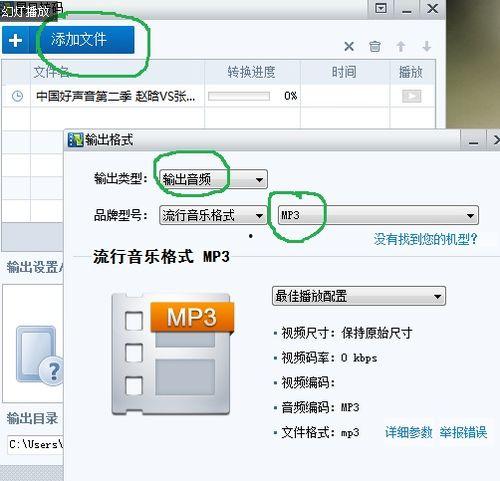The image size is (500, 481).
Task: Remove selected file with the X icon
Action: tap(349, 46)
